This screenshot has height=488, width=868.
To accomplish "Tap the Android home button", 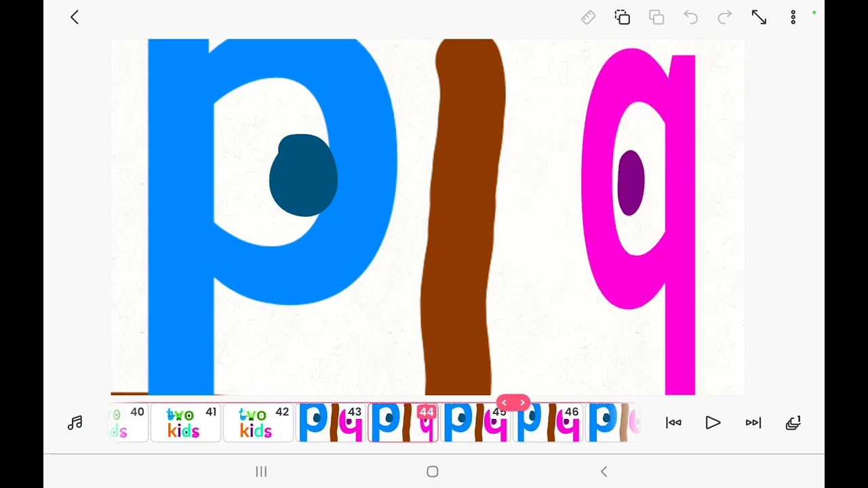I will click(x=433, y=472).
